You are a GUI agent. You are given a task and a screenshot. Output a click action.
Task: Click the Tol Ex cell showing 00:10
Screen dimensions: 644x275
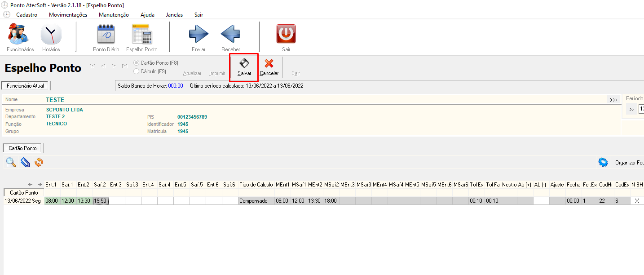(476, 201)
